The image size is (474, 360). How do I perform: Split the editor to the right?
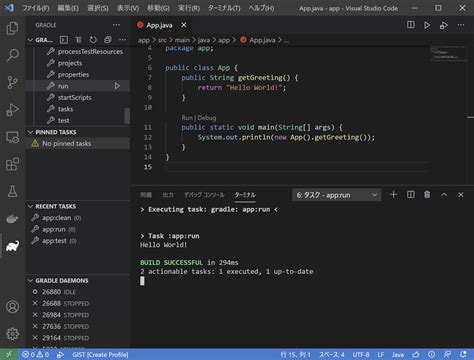pos(411,25)
